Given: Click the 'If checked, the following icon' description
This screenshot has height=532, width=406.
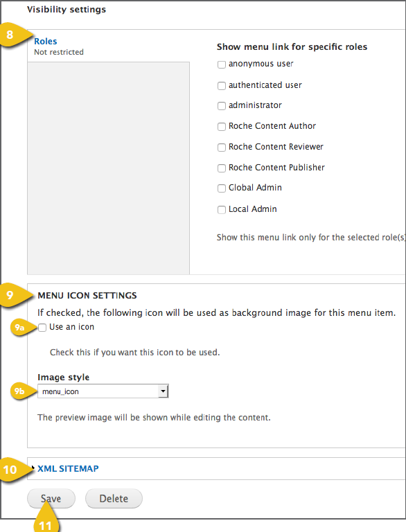Looking at the screenshot, I should point(217,313).
